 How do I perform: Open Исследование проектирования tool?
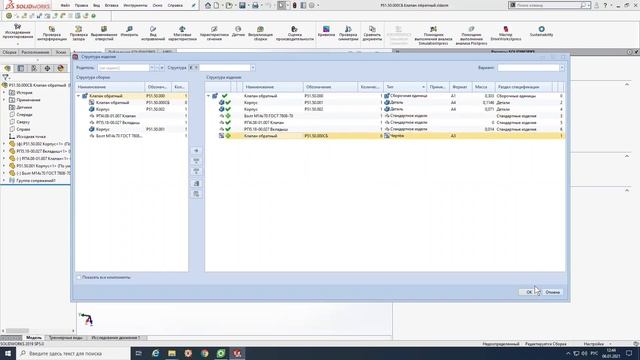[x=18, y=32]
